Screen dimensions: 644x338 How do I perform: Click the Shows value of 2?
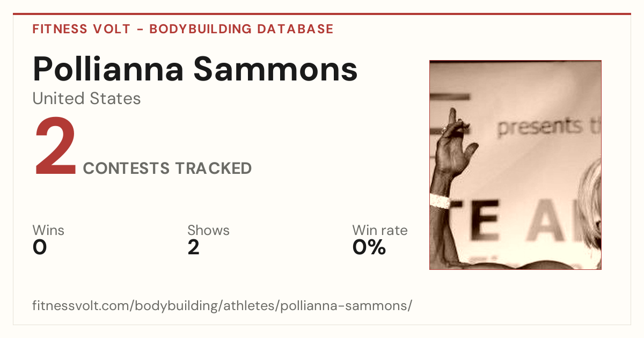coord(194,247)
